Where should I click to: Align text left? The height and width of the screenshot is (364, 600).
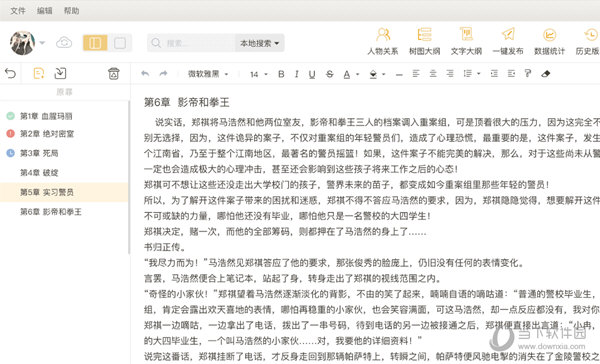pyautogui.click(x=416, y=73)
